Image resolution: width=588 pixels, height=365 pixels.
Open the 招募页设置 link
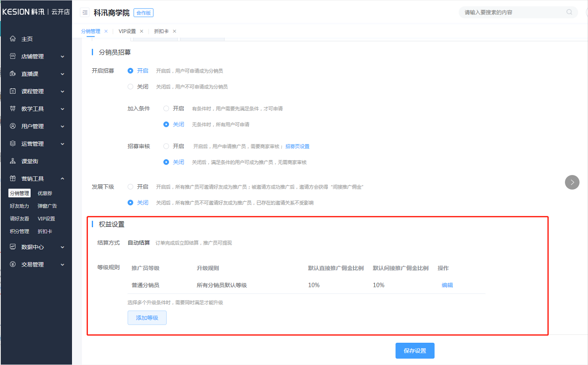[x=297, y=146]
